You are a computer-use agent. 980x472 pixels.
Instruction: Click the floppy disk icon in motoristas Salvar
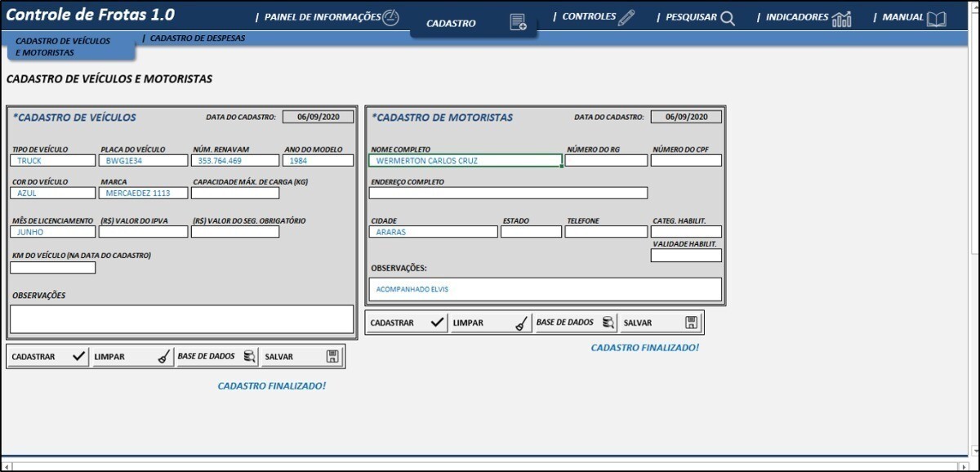pyautogui.click(x=692, y=323)
